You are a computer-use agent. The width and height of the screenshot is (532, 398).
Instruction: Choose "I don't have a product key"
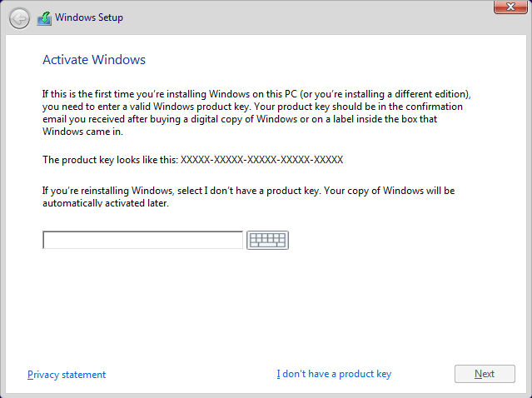click(x=334, y=374)
